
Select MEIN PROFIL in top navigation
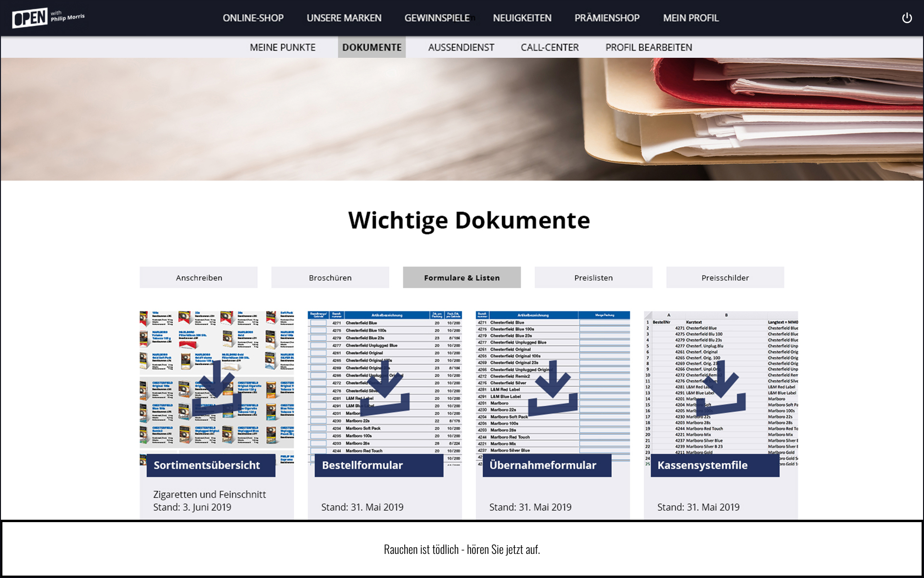(691, 18)
